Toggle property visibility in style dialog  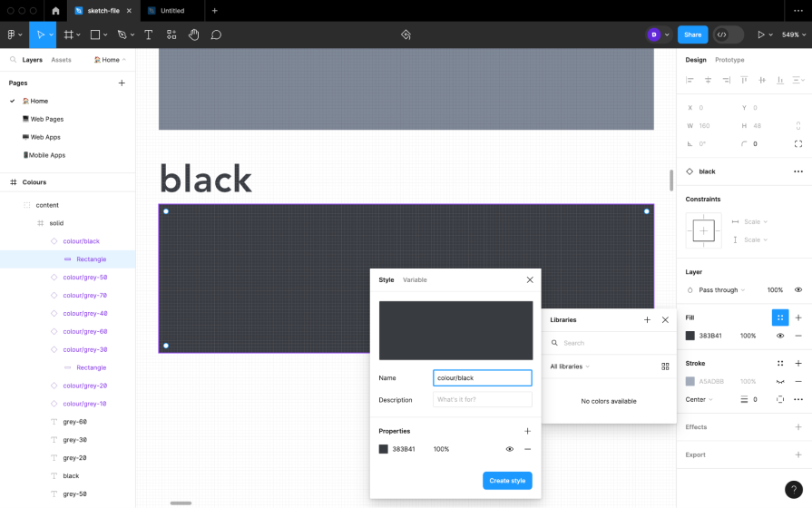(509, 449)
